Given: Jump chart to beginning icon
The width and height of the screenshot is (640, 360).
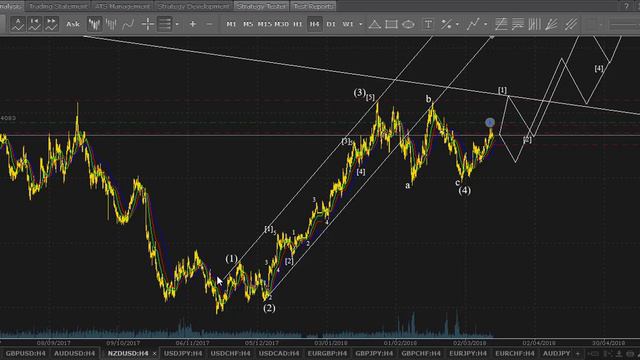Looking at the screenshot, I should [x=35, y=24].
